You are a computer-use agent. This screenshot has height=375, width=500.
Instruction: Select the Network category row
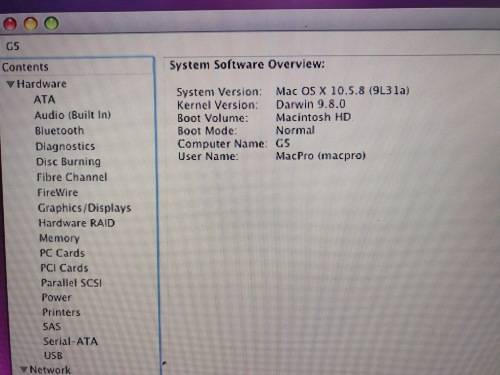pos(50,370)
